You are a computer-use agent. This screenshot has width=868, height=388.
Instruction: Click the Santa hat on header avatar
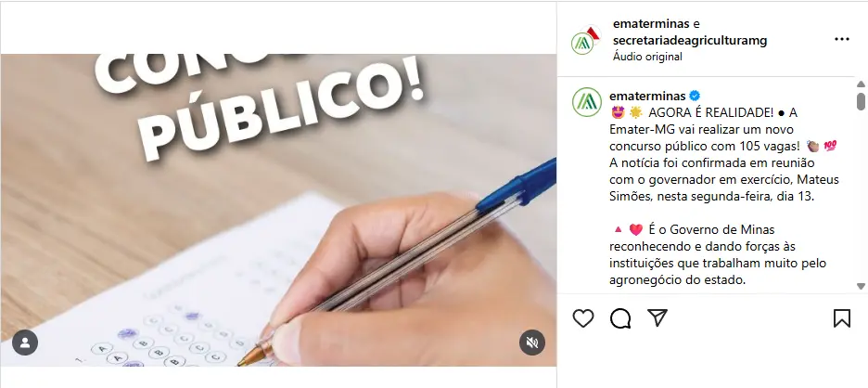tap(593, 32)
